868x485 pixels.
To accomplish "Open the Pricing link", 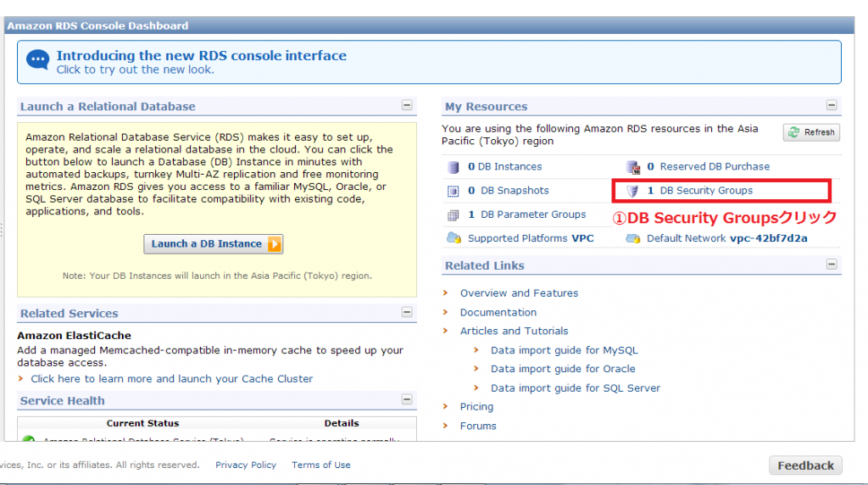I will coord(476,407).
